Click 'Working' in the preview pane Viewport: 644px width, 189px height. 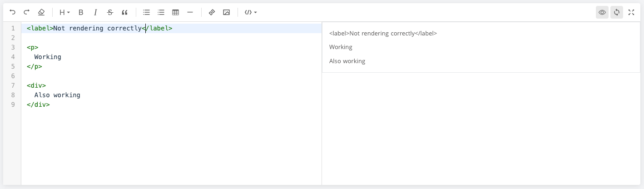pyautogui.click(x=341, y=47)
